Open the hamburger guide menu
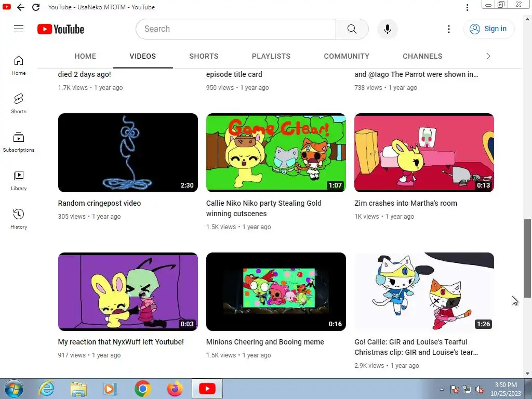Screen dimensions: 532x399 (19, 29)
